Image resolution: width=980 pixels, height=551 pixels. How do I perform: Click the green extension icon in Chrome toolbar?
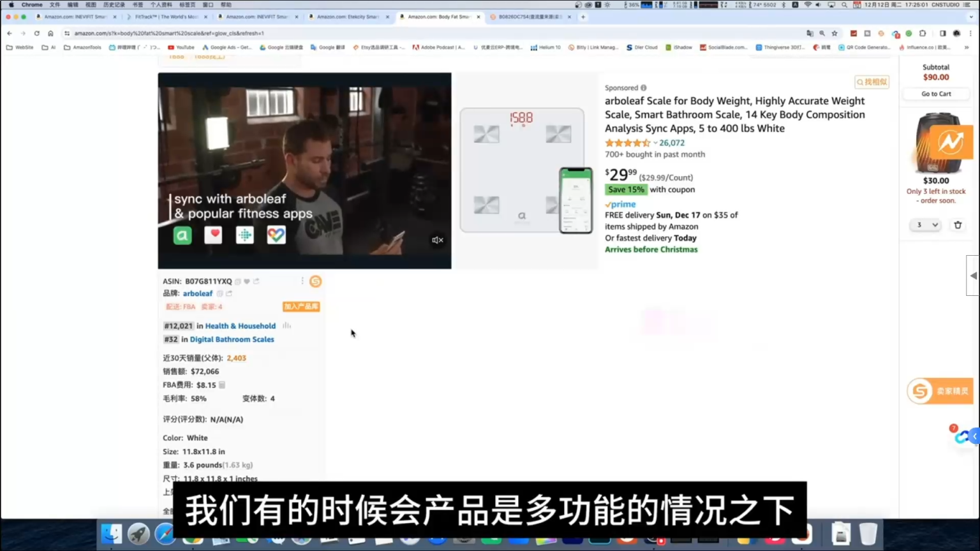click(909, 33)
